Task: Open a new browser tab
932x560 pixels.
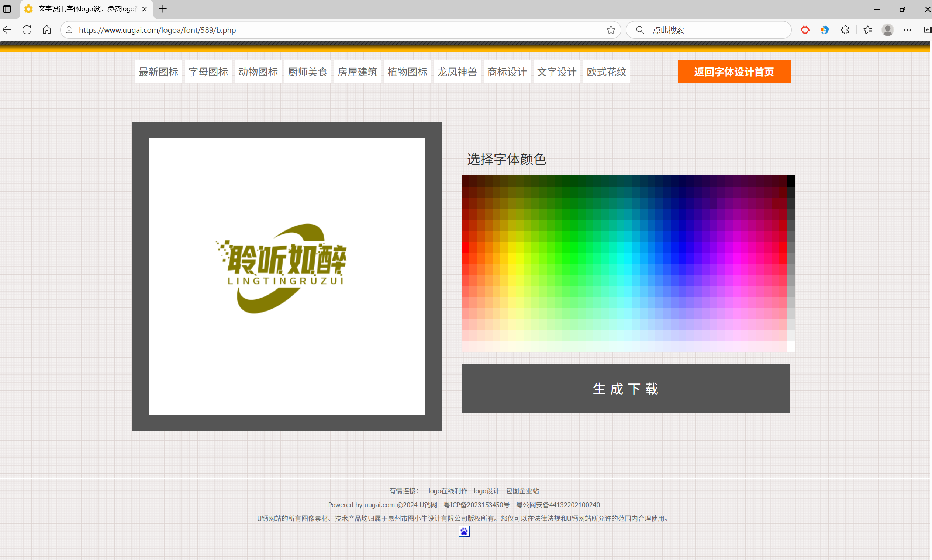Action: pos(163,9)
